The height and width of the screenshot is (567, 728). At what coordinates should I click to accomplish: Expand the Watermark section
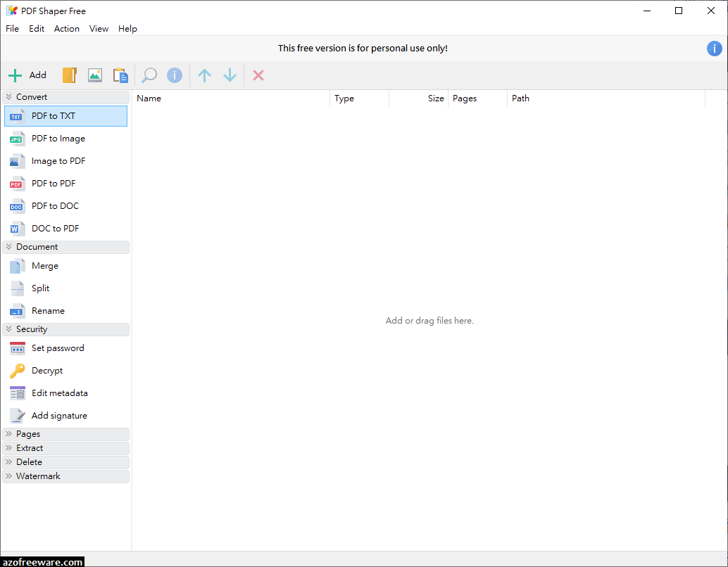pyautogui.click(x=66, y=476)
